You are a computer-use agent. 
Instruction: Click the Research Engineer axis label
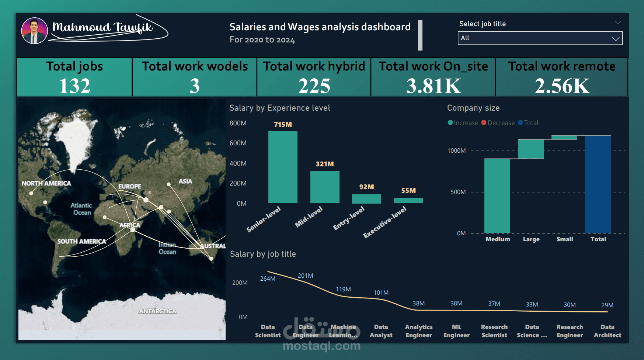pyautogui.click(x=570, y=331)
